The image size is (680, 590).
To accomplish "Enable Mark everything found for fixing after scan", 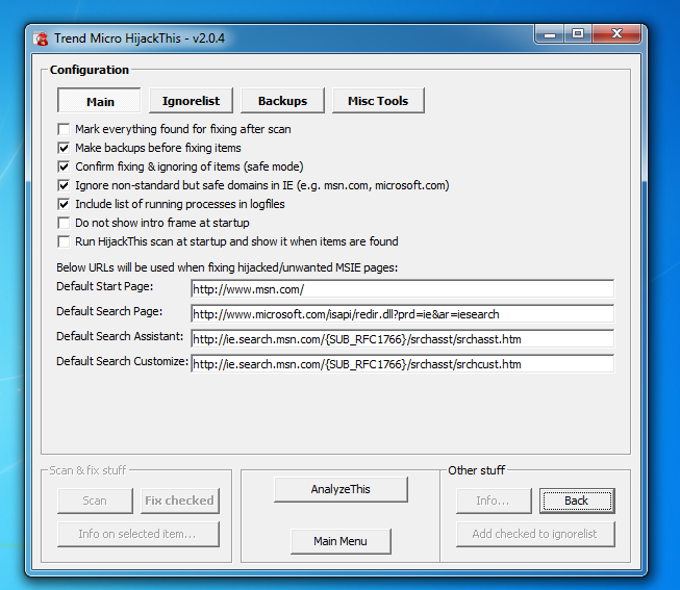I will (64, 129).
